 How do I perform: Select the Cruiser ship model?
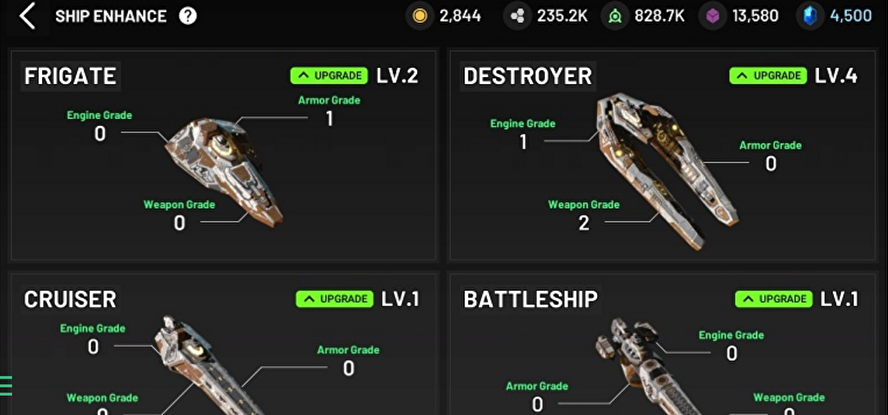pos(204,365)
